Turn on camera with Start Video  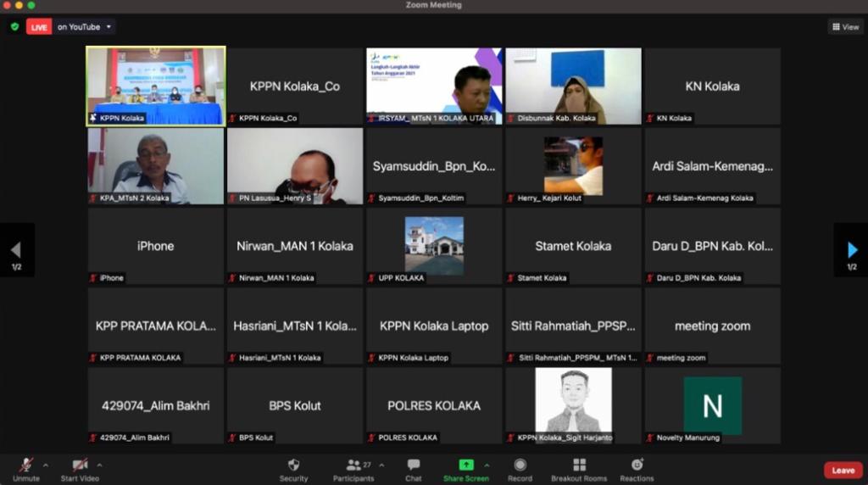[81, 465]
